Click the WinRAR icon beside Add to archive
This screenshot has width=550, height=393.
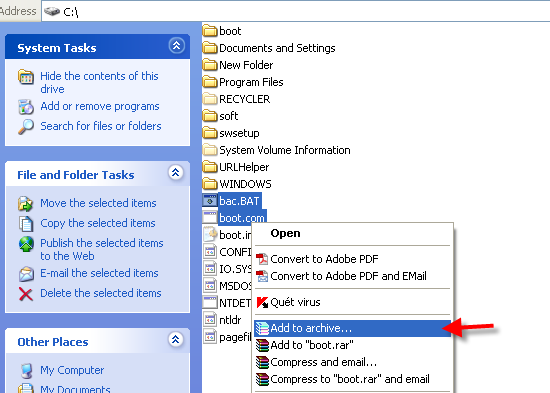262,328
